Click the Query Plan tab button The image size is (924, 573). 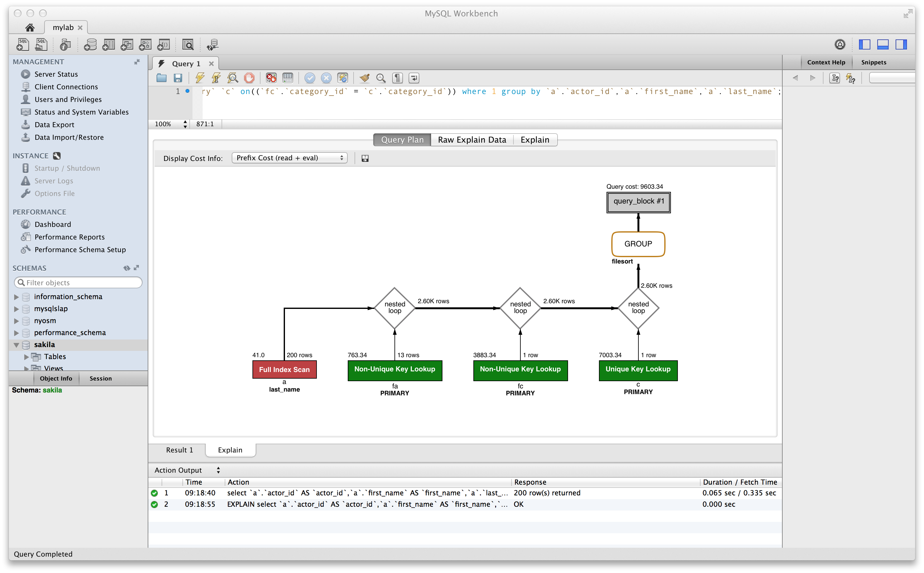click(x=402, y=139)
